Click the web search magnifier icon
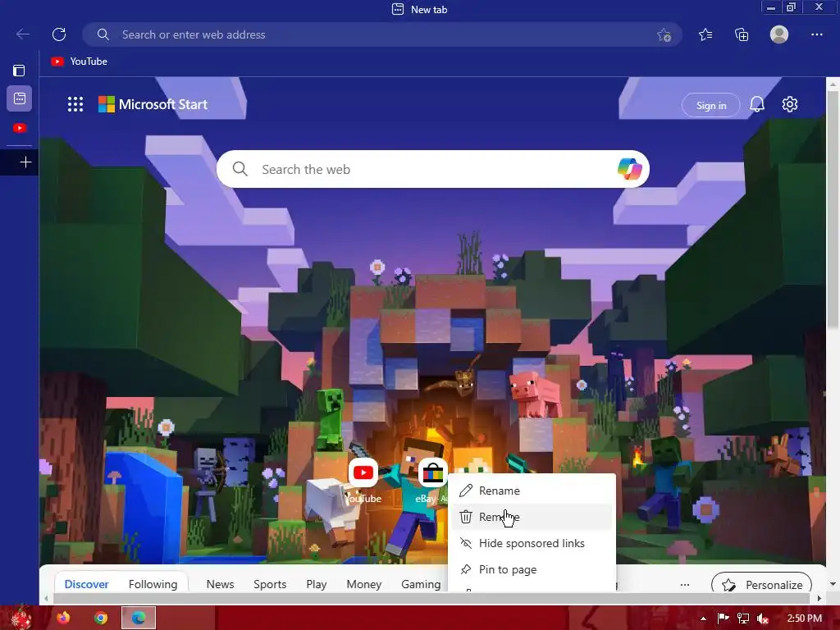This screenshot has width=840, height=630. click(x=240, y=169)
